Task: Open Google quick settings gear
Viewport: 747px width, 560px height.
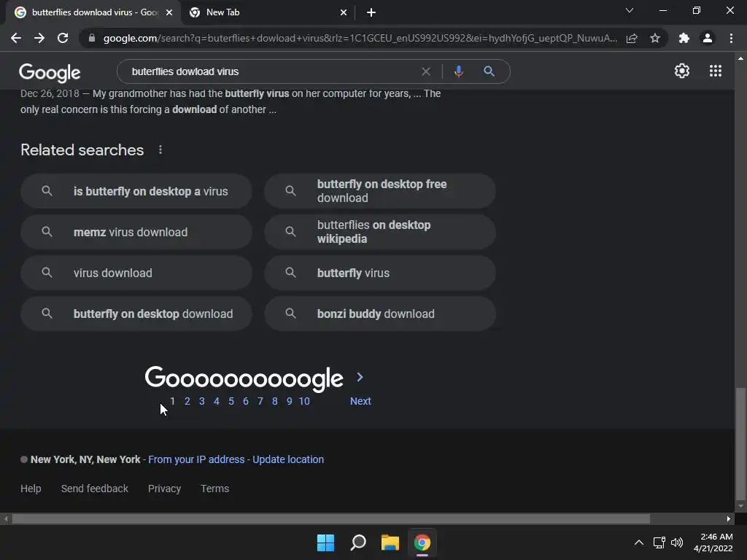Action: [682, 71]
